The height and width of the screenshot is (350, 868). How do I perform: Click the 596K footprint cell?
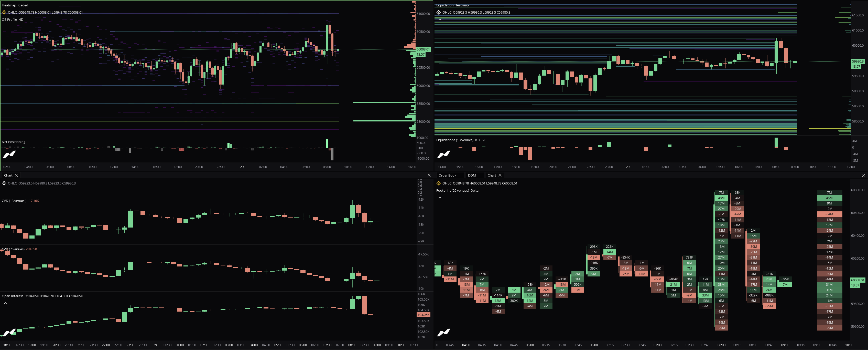click(578, 284)
